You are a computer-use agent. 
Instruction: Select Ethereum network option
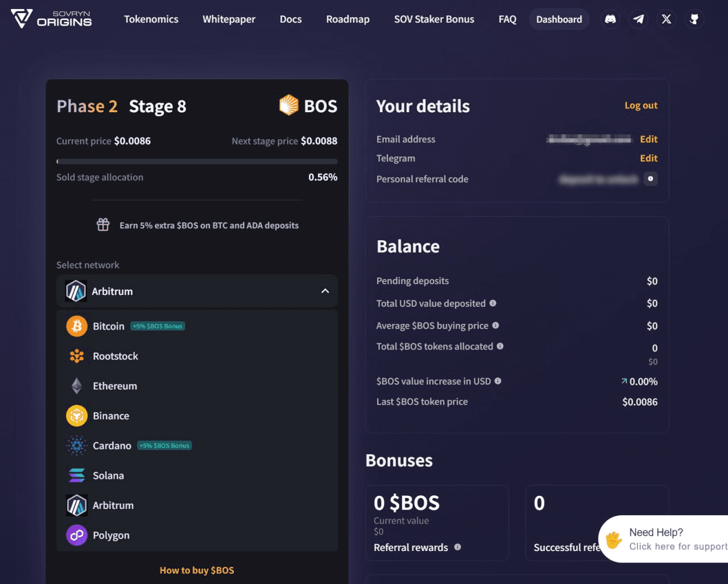(x=197, y=386)
